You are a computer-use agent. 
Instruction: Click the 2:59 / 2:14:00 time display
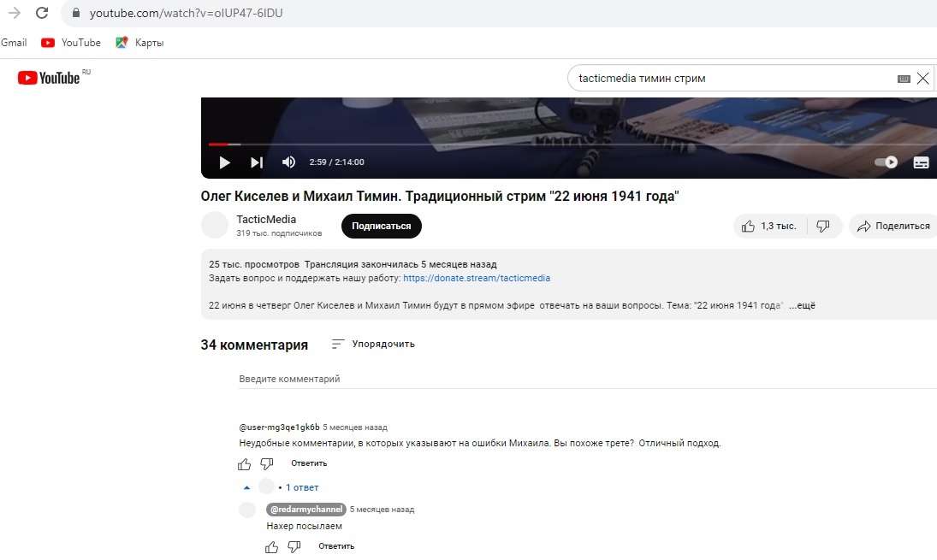pos(336,162)
